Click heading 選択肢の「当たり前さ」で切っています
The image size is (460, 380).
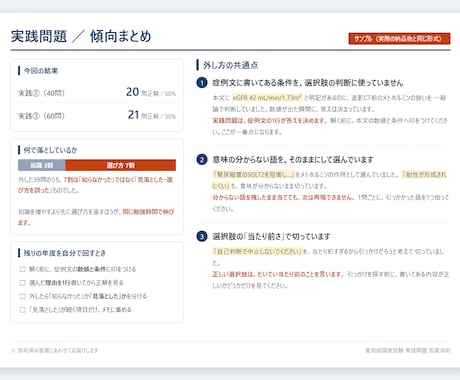coord(271,237)
